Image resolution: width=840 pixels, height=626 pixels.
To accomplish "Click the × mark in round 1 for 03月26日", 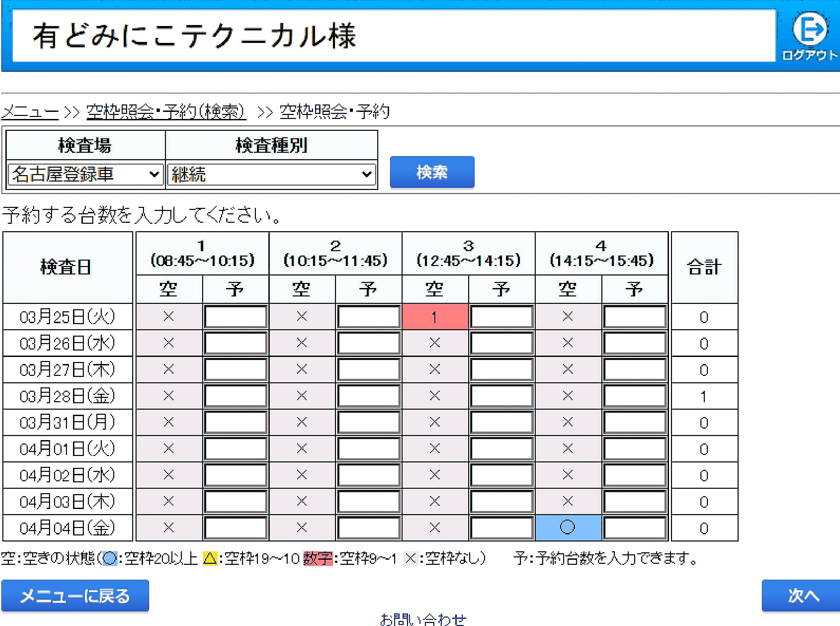I will pos(169,343).
